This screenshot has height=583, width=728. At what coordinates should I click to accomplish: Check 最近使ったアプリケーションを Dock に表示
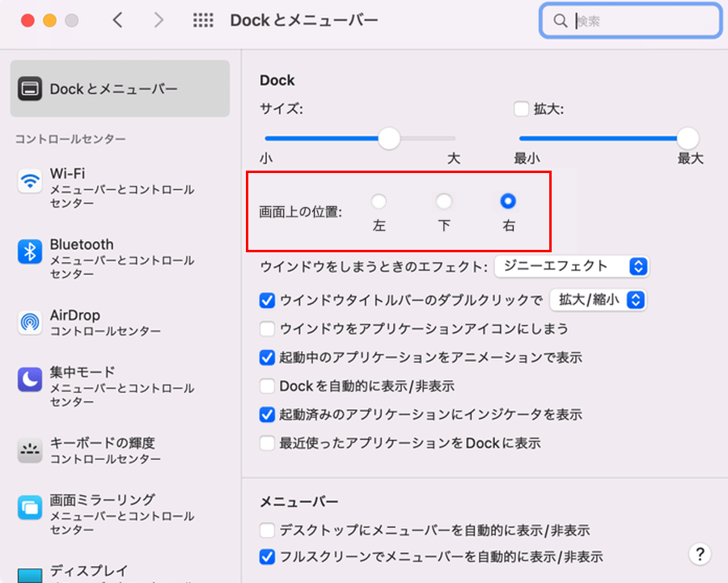pyautogui.click(x=267, y=443)
